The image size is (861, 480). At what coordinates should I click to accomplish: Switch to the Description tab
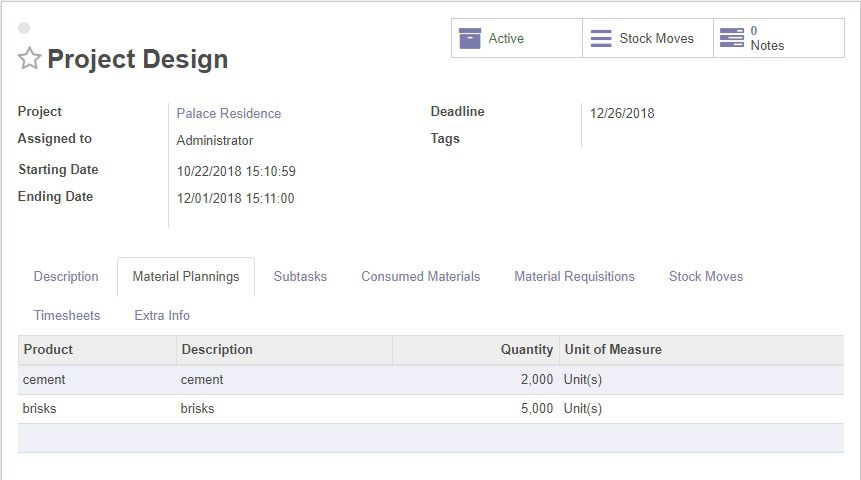point(66,276)
